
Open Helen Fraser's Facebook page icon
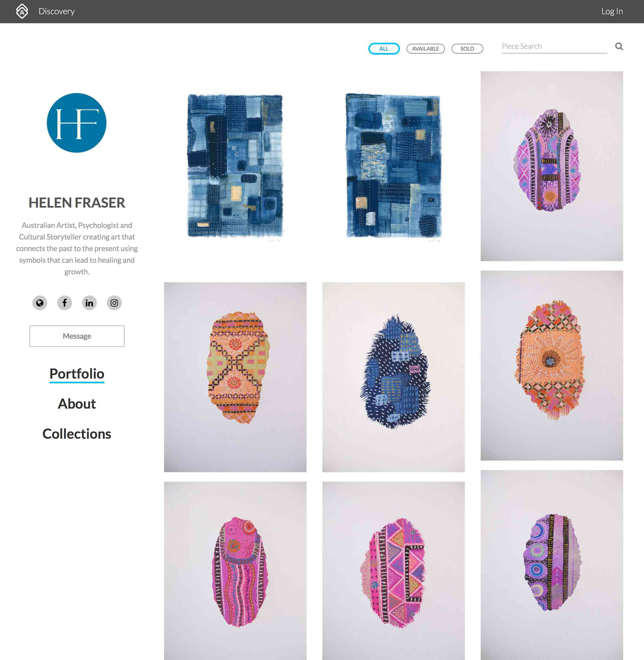pos(65,302)
